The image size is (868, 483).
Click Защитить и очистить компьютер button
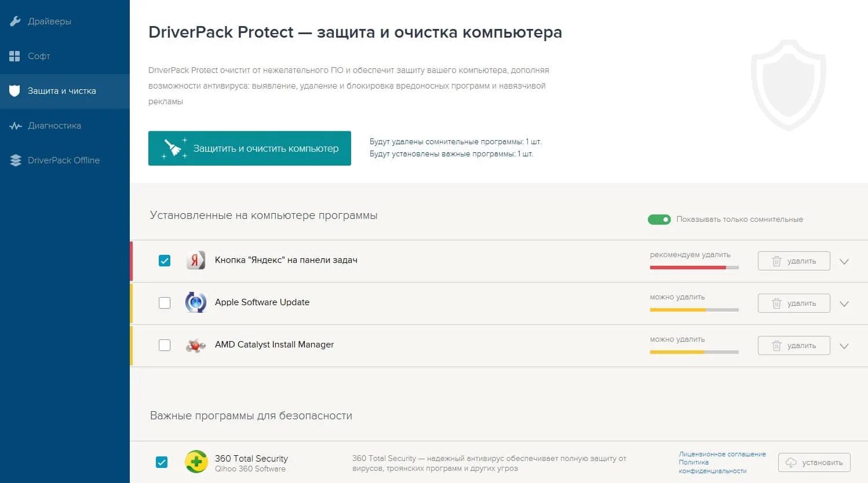click(250, 148)
